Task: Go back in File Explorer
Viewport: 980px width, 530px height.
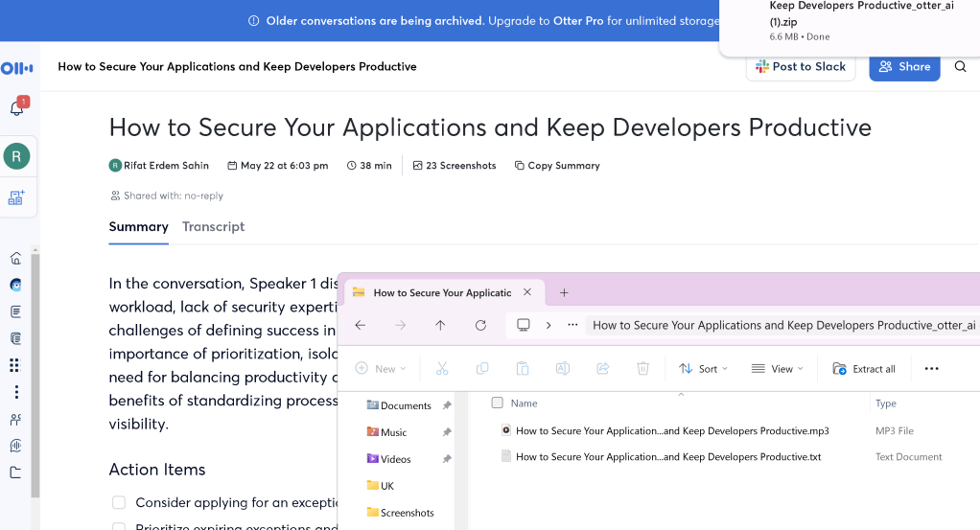Action: tap(361, 325)
